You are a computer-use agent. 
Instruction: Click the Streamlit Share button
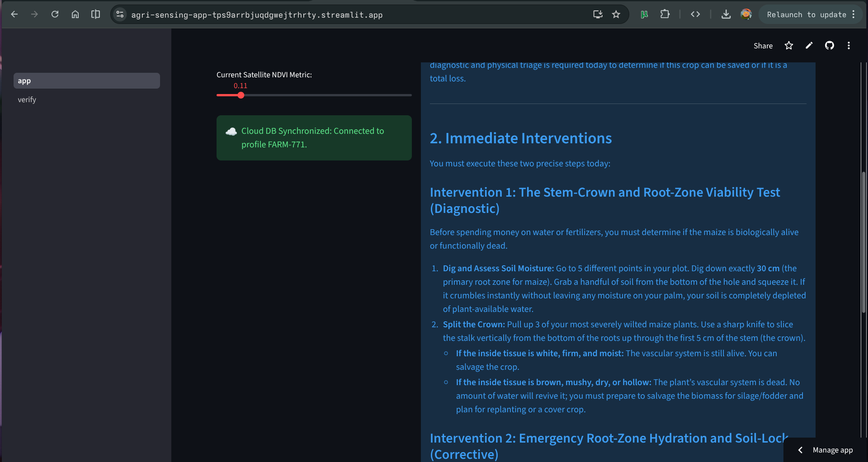pos(763,46)
